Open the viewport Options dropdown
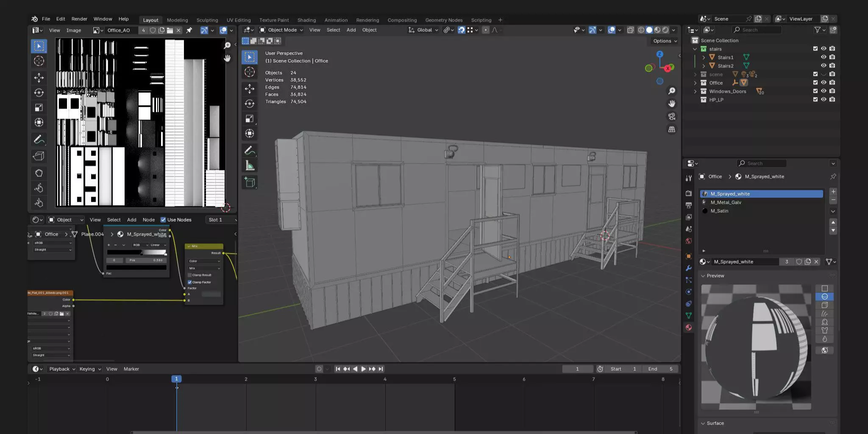 665,41
